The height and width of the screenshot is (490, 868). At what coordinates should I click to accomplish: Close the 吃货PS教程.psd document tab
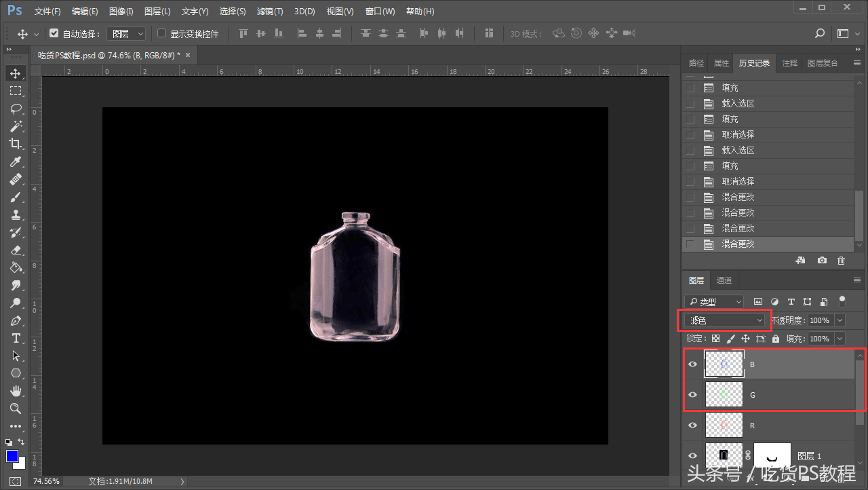188,55
